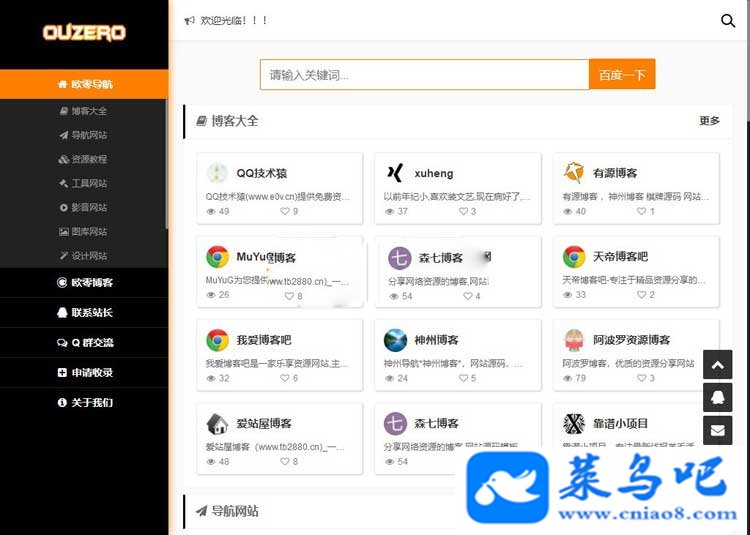Like the 阿波罗资源博客 card

(641, 378)
